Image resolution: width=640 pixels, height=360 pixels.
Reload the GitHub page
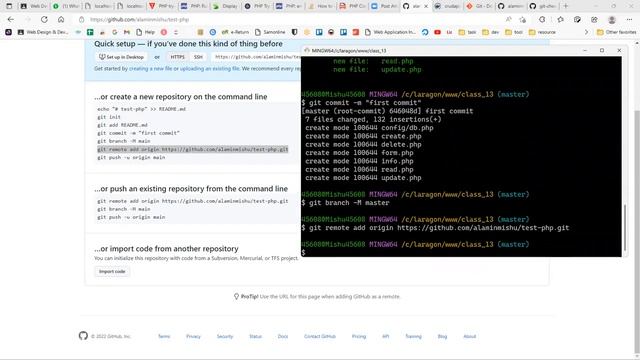44,20
